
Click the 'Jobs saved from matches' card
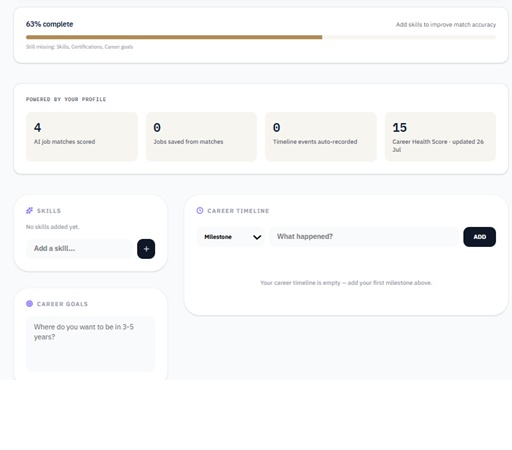click(x=201, y=137)
